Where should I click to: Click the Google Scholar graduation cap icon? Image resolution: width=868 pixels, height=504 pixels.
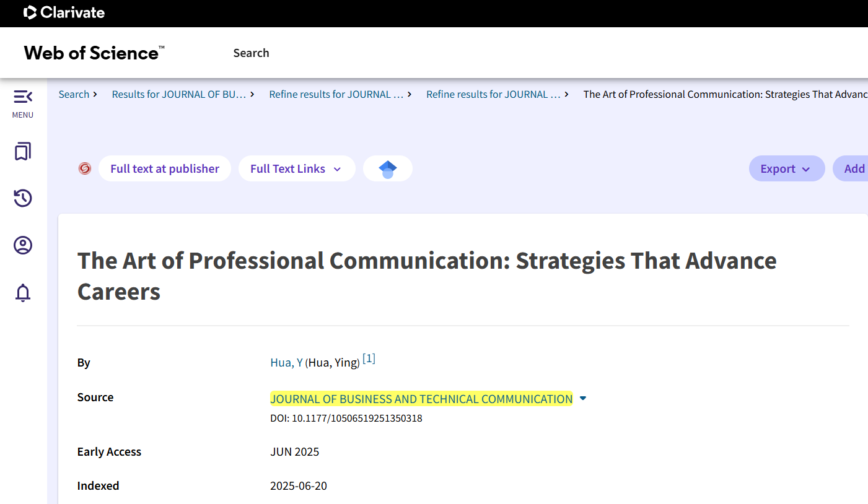point(387,168)
